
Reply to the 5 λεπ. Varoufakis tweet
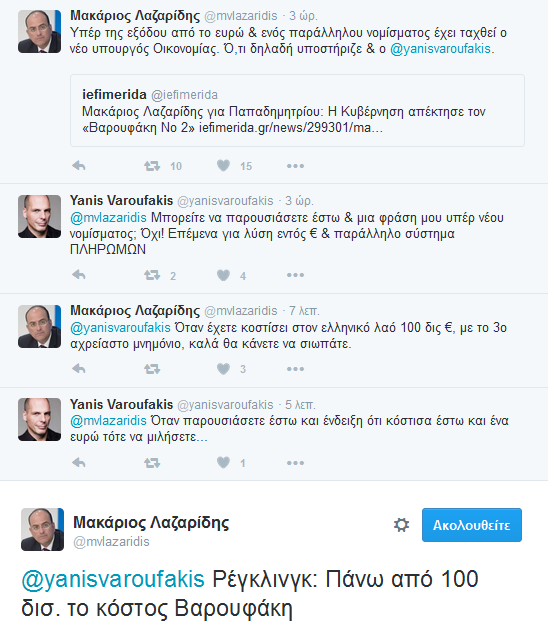tap(79, 463)
